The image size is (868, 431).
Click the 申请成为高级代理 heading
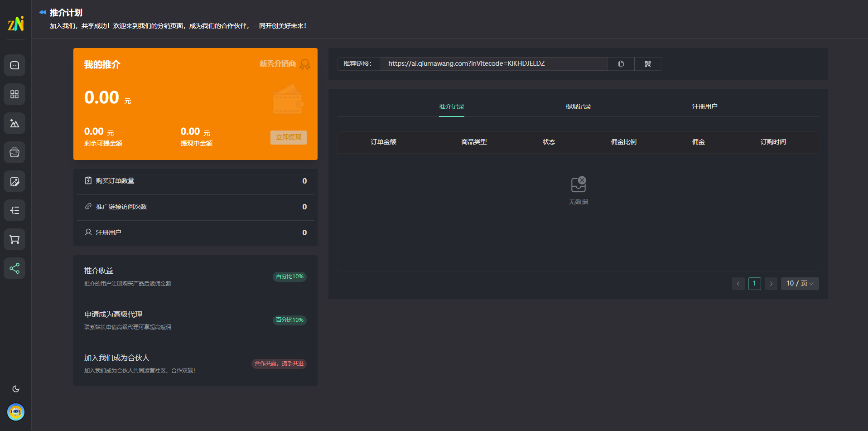click(x=113, y=314)
